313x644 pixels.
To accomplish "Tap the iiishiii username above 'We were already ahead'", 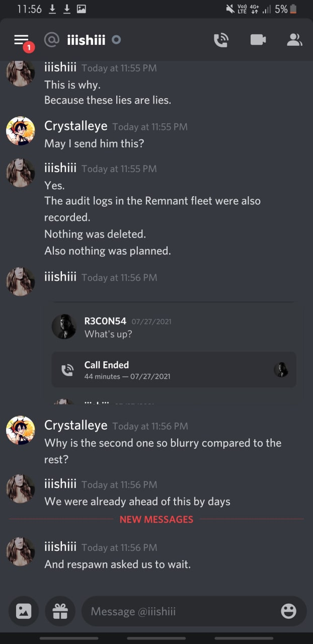I will click(60, 484).
